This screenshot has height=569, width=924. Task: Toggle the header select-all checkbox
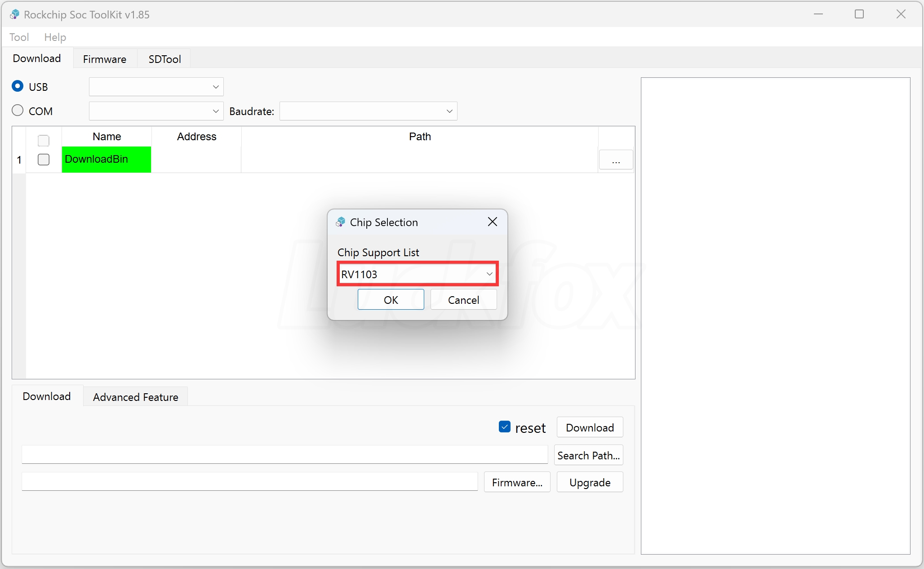[x=44, y=141]
